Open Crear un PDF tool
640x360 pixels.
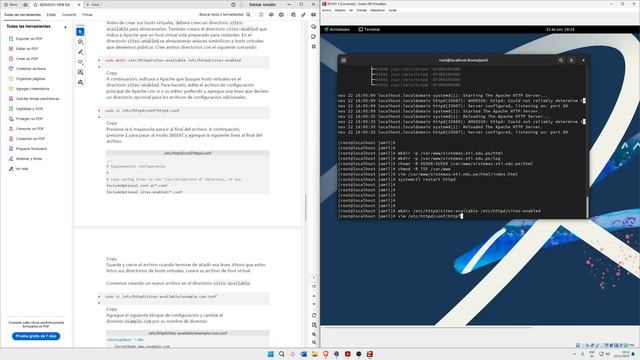tap(23, 59)
